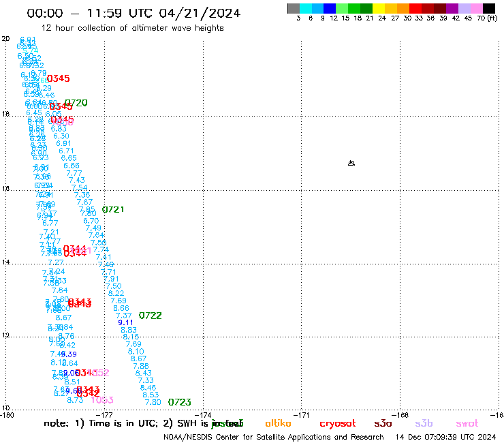Click the red "cryosat" satellite label
The width and height of the screenshot is (504, 443).
[x=338, y=424]
